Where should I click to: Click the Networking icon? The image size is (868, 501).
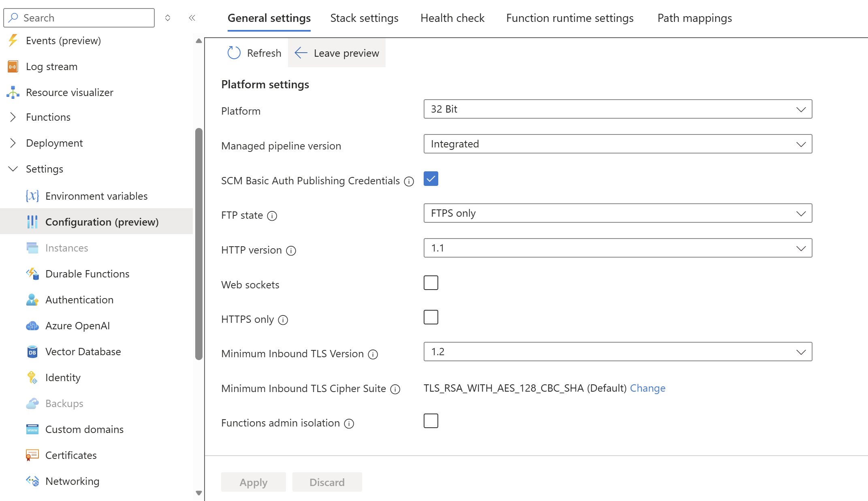click(32, 481)
